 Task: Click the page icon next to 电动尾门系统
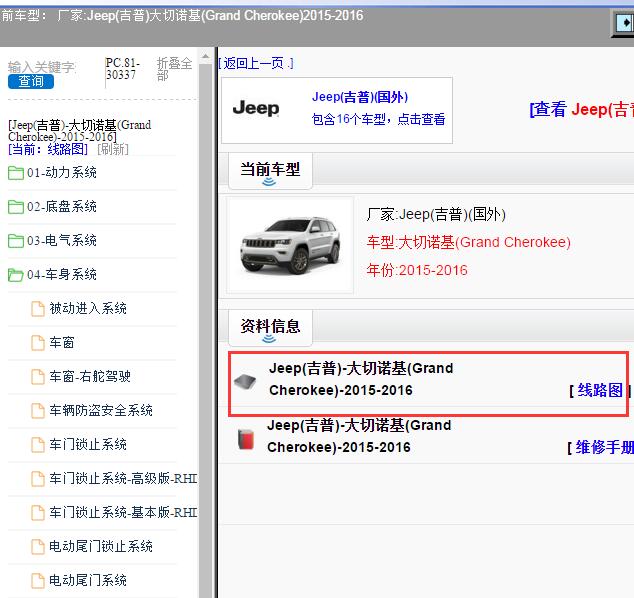click(38, 581)
